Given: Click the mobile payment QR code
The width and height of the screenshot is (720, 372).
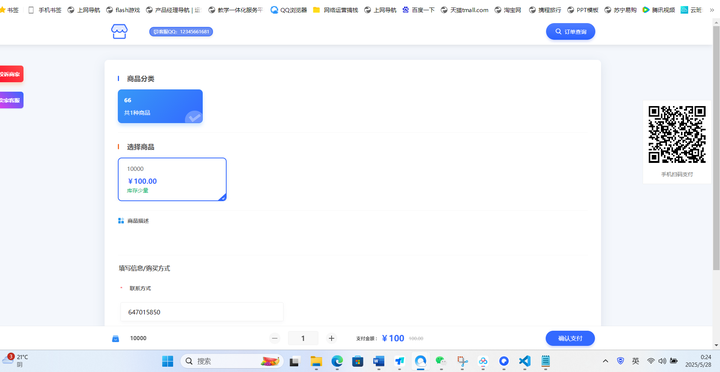Looking at the screenshot, I should (677, 134).
